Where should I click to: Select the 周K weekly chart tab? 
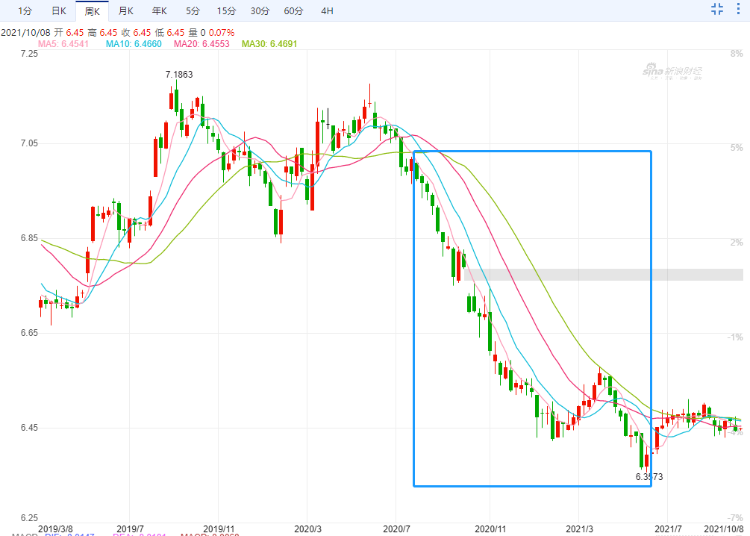point(92,11)
